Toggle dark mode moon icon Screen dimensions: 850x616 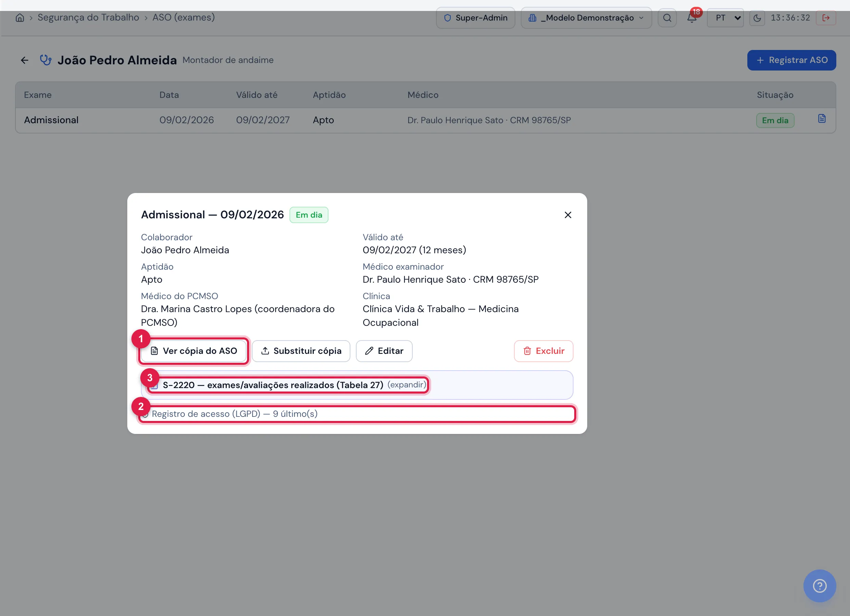click(757, 17)
